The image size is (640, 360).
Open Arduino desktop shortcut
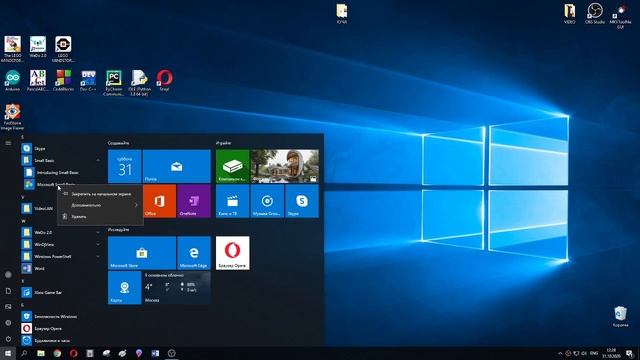(12, 80)
